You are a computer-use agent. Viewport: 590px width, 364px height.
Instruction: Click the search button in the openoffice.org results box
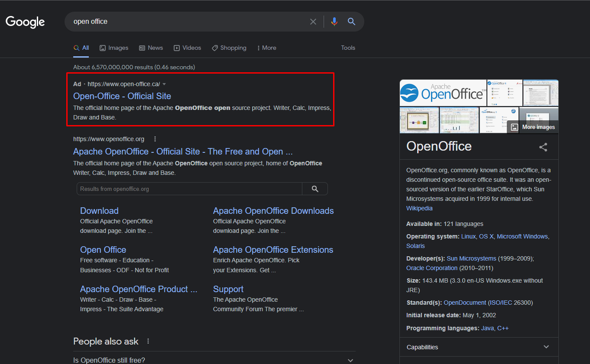coord(315,189)
